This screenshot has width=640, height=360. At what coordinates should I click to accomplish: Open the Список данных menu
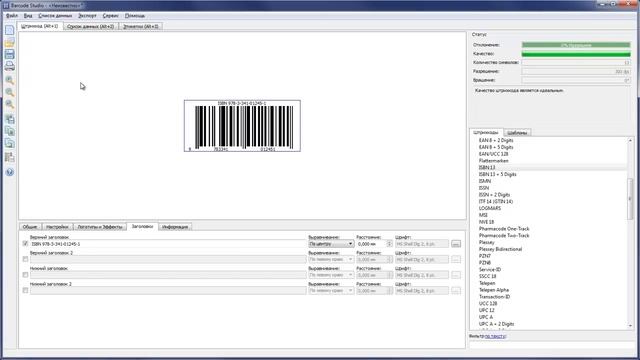[x=55, y=16]
